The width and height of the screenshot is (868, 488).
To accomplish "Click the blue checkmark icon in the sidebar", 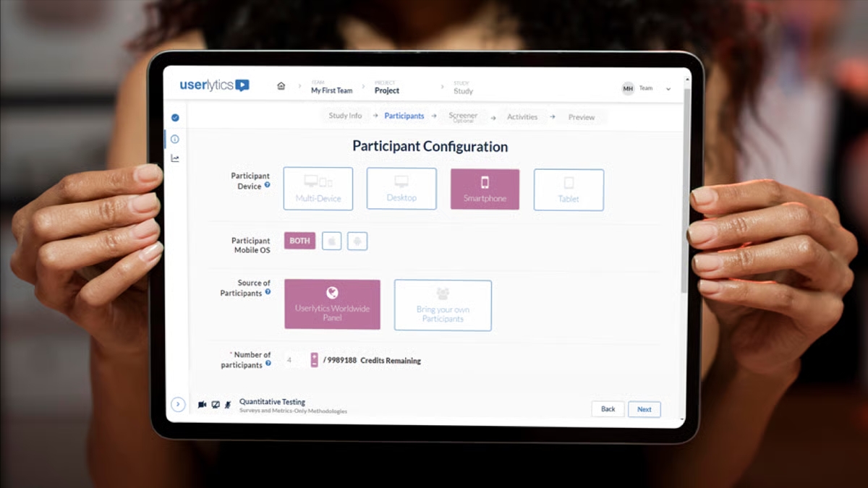I will coord(175,118).
